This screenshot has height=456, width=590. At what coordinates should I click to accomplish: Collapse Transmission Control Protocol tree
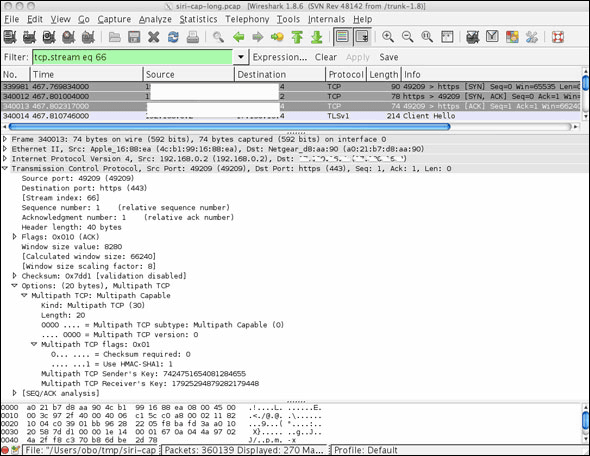(5, 169)
